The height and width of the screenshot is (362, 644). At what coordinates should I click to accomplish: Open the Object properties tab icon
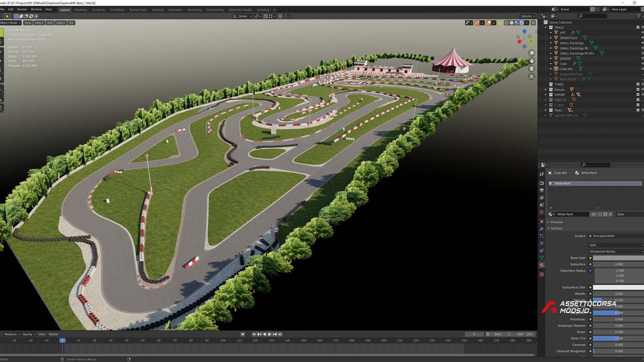point(542,222)
